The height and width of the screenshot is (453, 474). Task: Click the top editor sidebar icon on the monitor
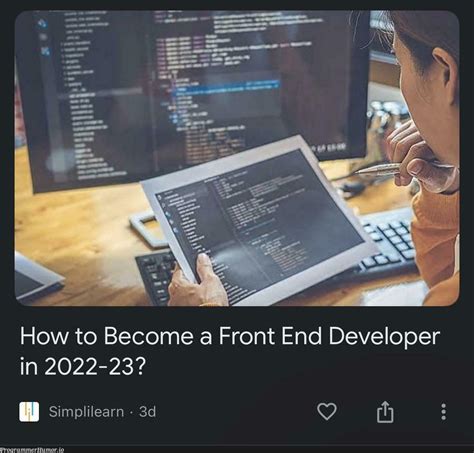[x=42, y=23]
